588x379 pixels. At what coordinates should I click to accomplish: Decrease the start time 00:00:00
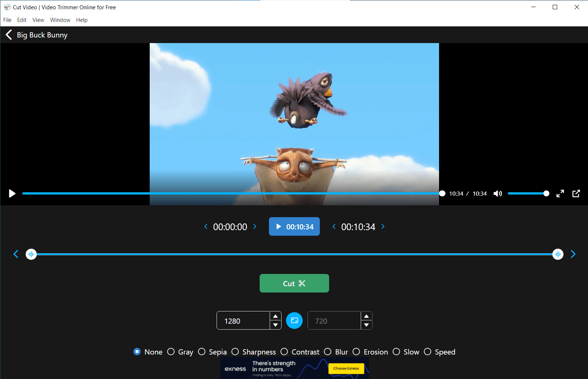206,226
